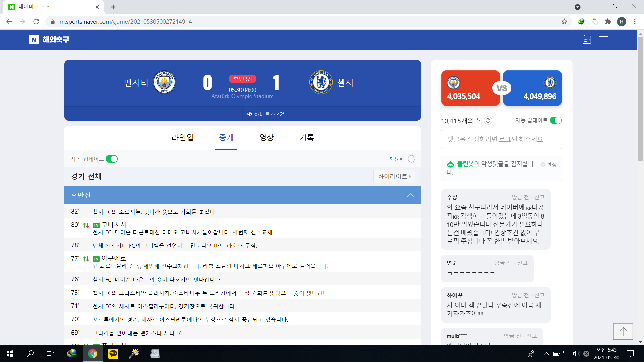644x362 pixels.
Task: Click the goal ball icon for 하베르츠 42'
Action: [249, 114]
